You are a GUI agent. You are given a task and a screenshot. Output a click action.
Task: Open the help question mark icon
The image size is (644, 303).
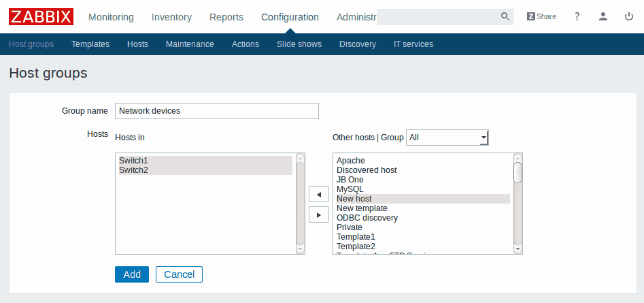point(577,16)
